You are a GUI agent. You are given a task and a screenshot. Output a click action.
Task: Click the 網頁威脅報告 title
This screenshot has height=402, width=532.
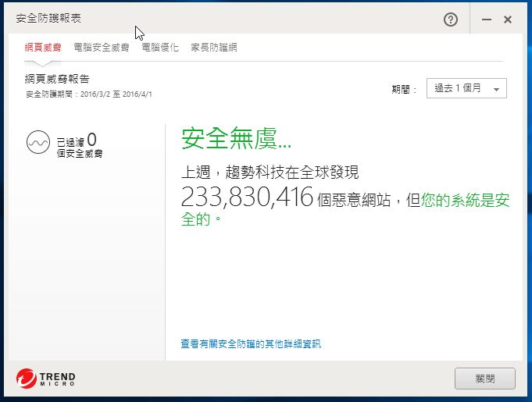pyautogui.click(x=57, y=79)
